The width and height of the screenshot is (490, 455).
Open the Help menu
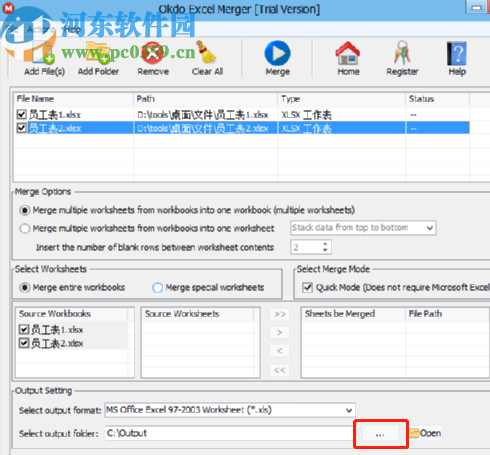click(x=72, y=29)
